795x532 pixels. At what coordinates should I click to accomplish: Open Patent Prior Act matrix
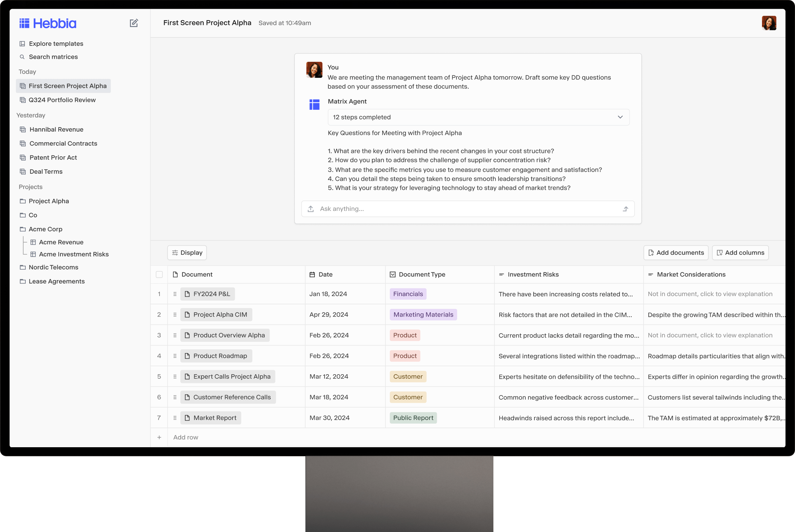point(49,157)
